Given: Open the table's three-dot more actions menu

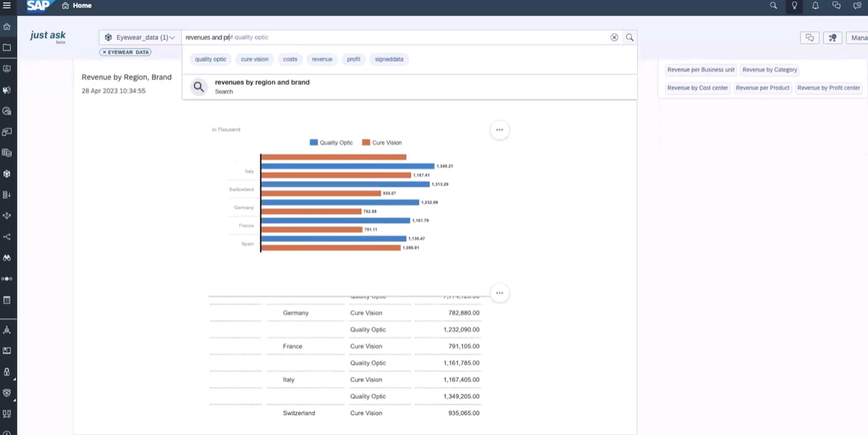Looking at the screenshot, I should [x=499, y=293].
